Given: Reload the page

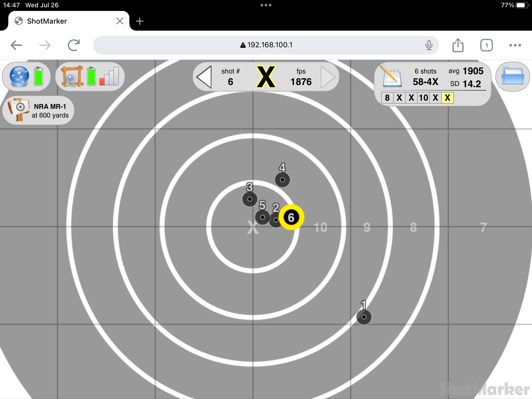Looking at the screenshot, I should [74, 45].
